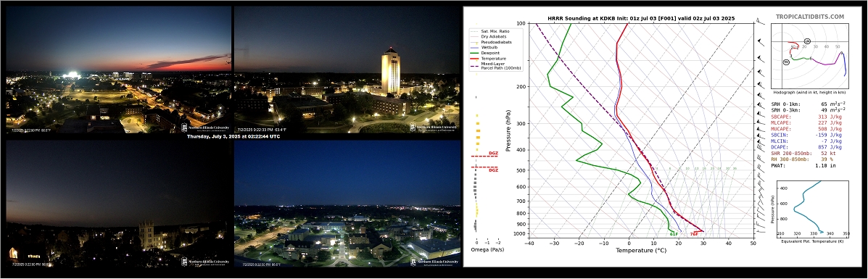Click the green 61F dewpoint label

(674, 234)
